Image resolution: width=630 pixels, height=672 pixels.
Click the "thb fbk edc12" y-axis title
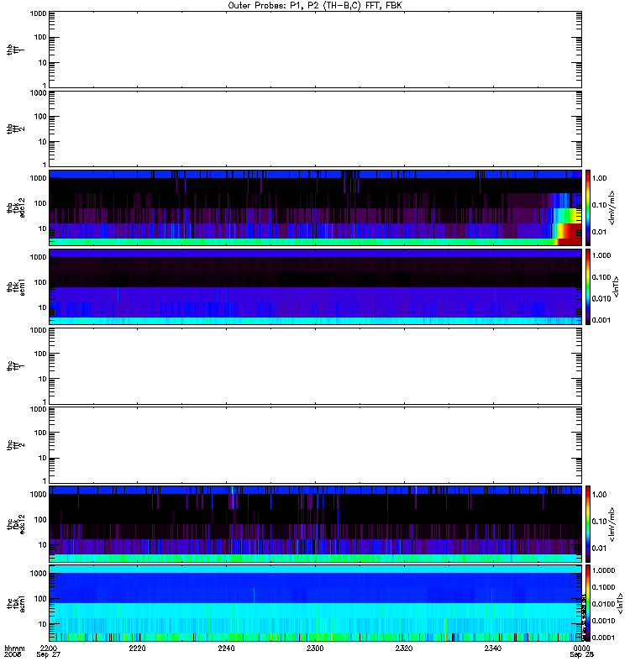click(x=16, y=207)
